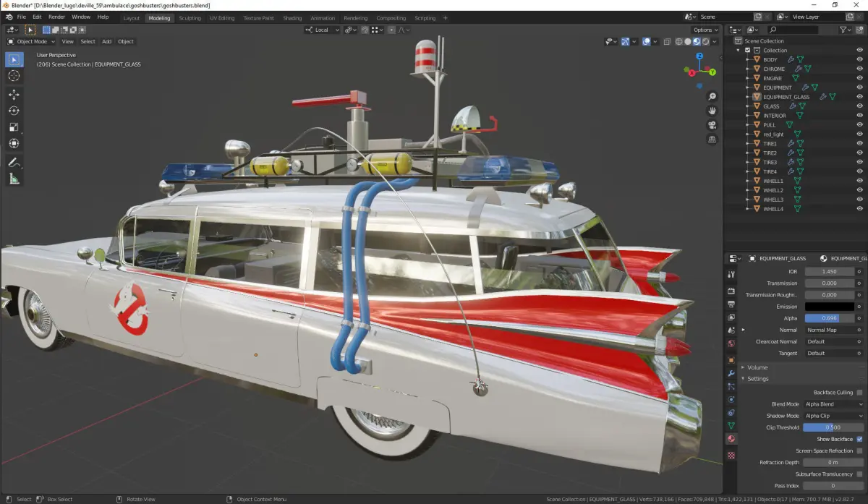Select the Annotate tool
Screen dimensions: 868x504
(14, 163)
